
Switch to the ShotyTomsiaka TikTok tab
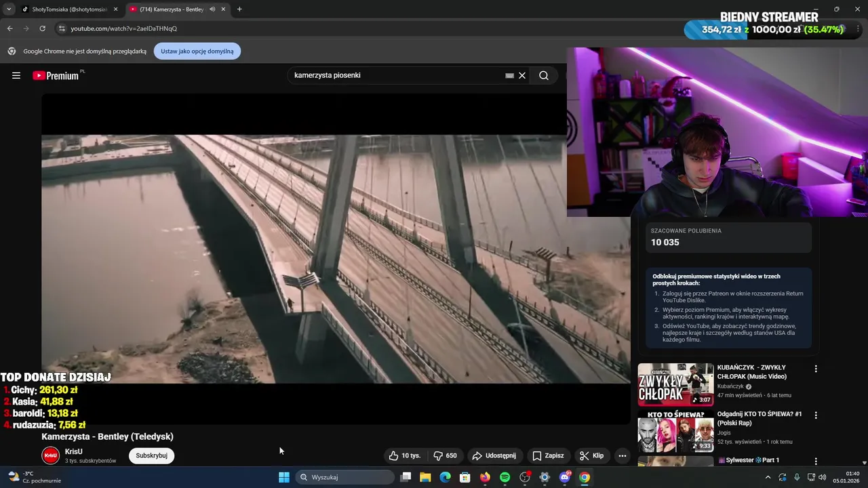[x=66, y=9]
